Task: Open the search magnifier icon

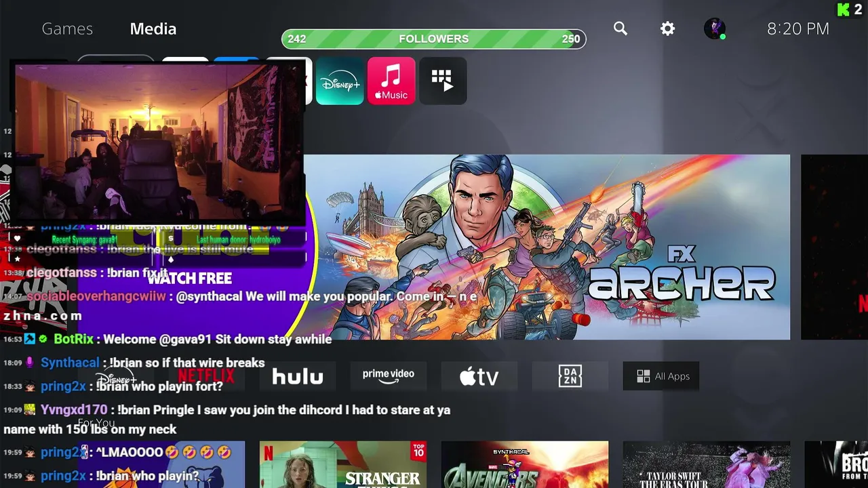Action: pos(620,28)
